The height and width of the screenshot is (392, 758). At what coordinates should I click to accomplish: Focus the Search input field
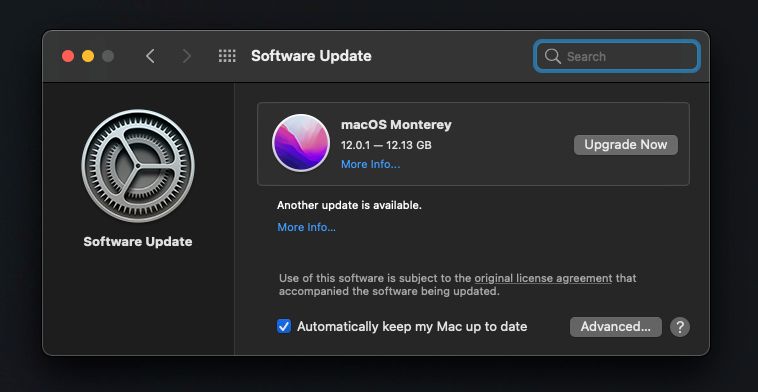(617, 56)
